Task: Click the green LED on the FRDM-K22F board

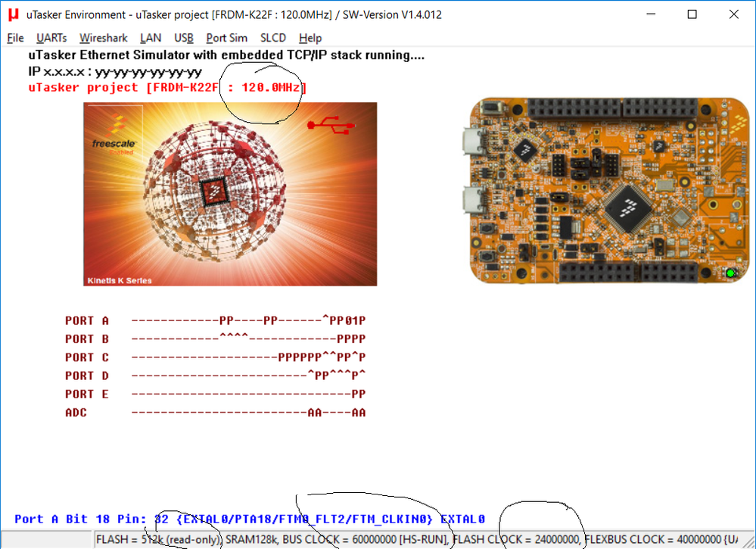Action: tap(730, 273)
